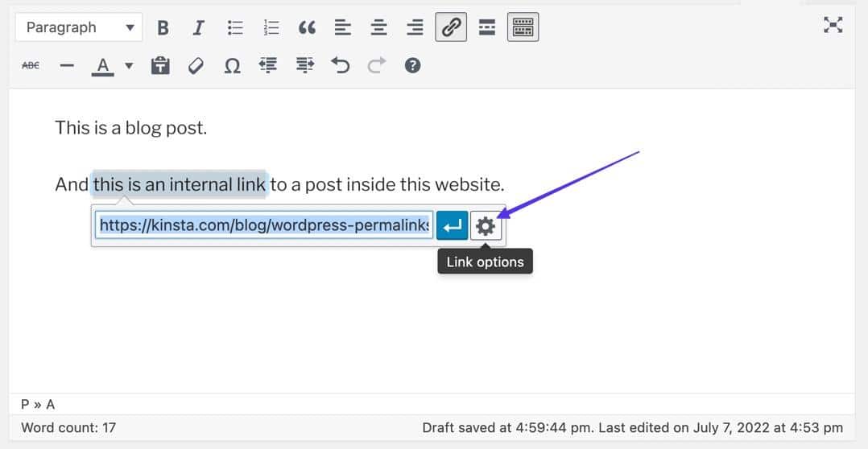868x449 pixels.
Task: Click inside the link URL field
Action: 263,226
